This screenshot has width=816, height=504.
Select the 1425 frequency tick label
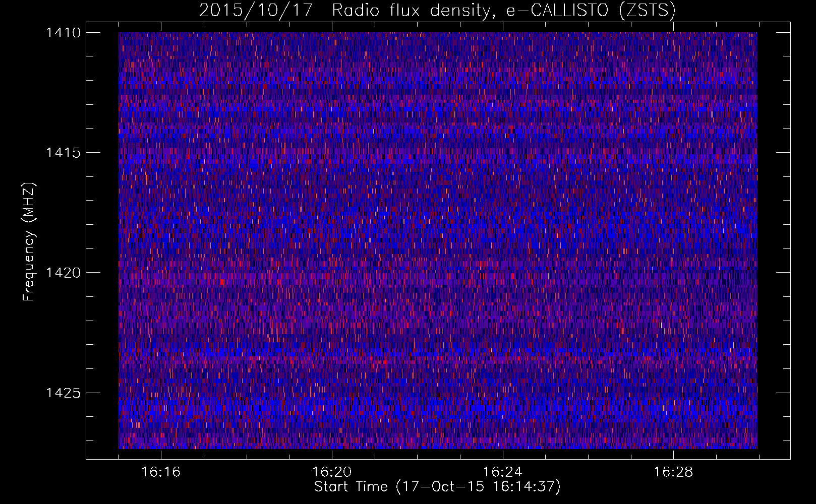coord(63,393)
